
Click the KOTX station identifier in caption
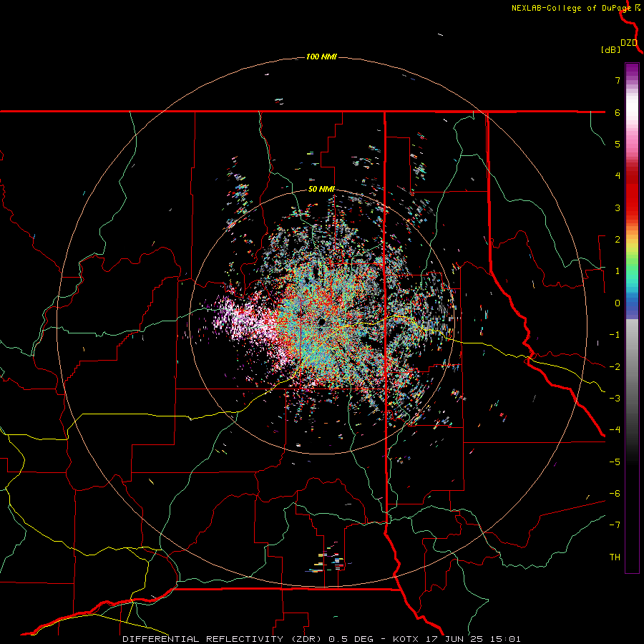coord(406,639)
